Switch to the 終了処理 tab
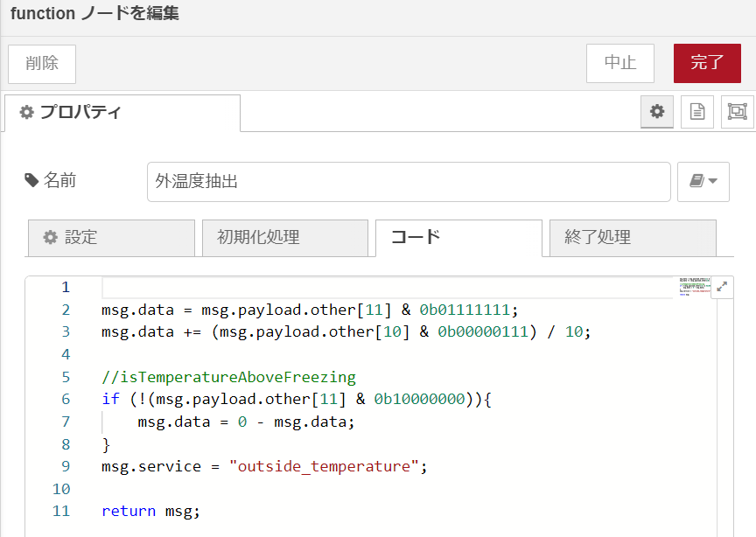This screenshot has height=537, width=756. (x=631, y=238)
